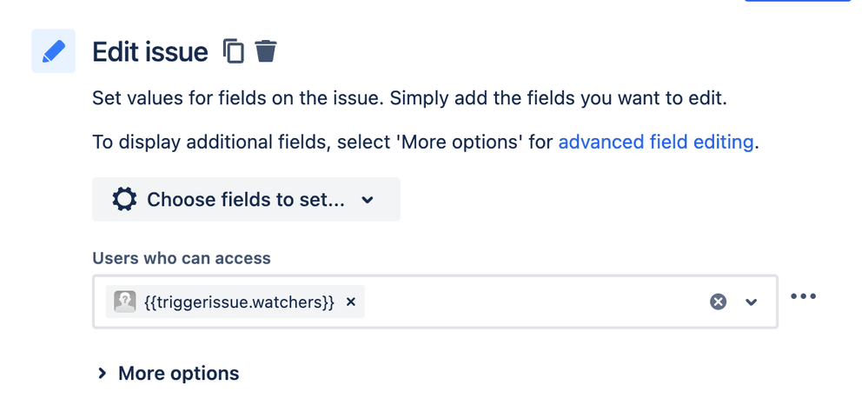Duplicate the Edit issue action via copy icon
This screenshot has width=868, height=411.
click(x=233, y=51)
